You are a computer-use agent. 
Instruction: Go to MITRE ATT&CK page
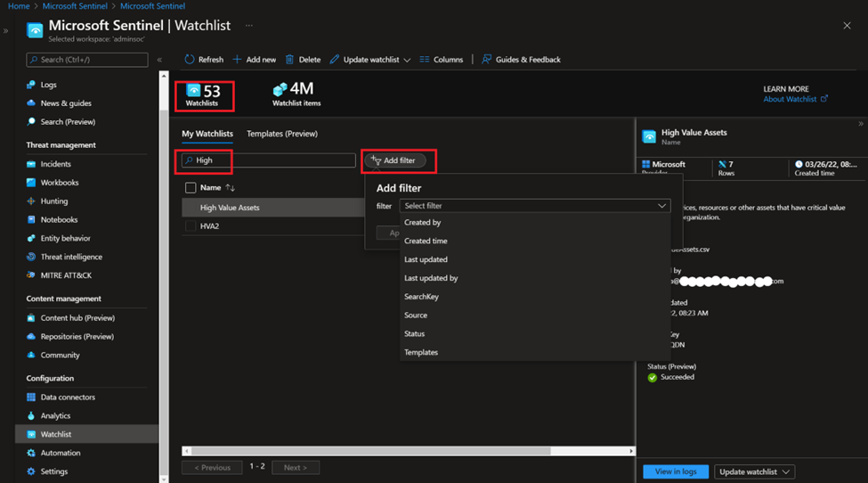coord(66,275)
